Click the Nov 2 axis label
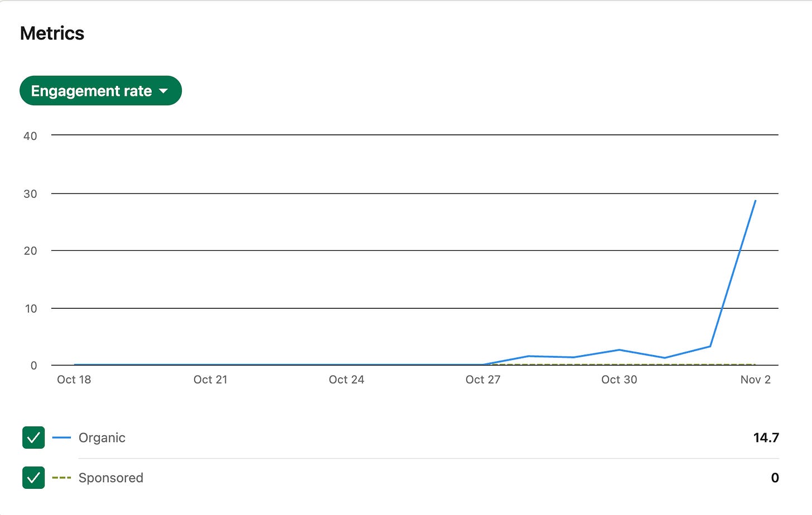812x515 pixels. [x=756, y=380]
